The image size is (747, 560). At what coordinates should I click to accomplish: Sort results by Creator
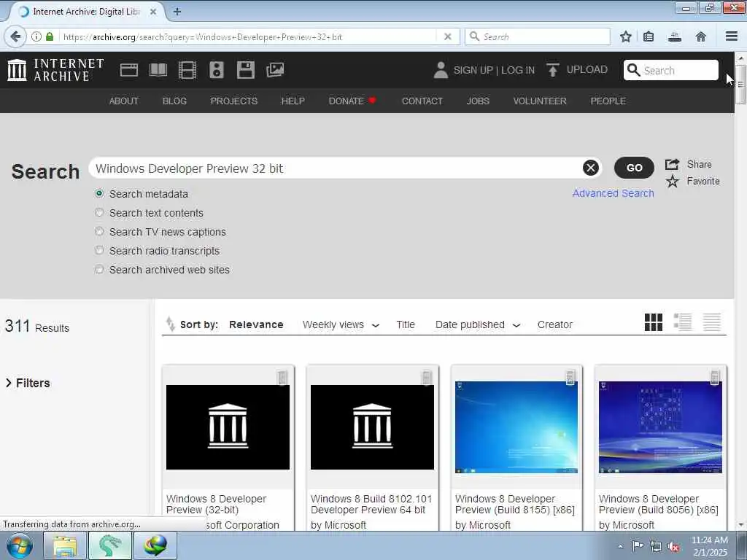[555, 324]
